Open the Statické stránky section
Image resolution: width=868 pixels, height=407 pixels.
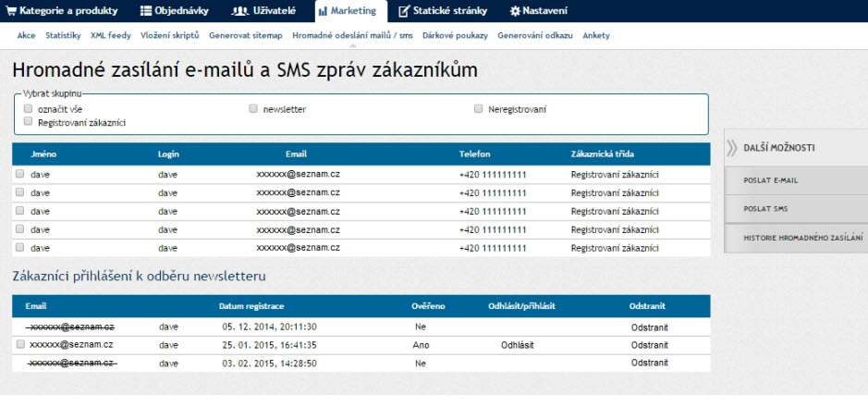[446, 11]
